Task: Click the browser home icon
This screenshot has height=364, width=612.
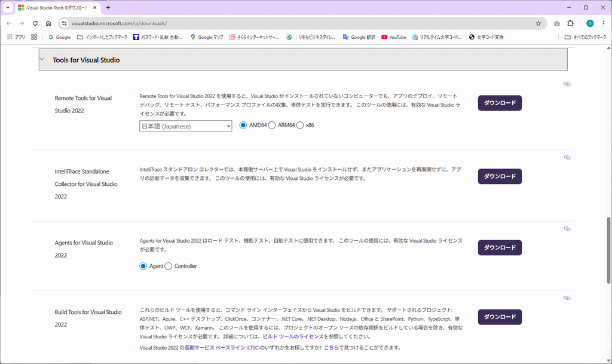Action: [x=48, y=23]
